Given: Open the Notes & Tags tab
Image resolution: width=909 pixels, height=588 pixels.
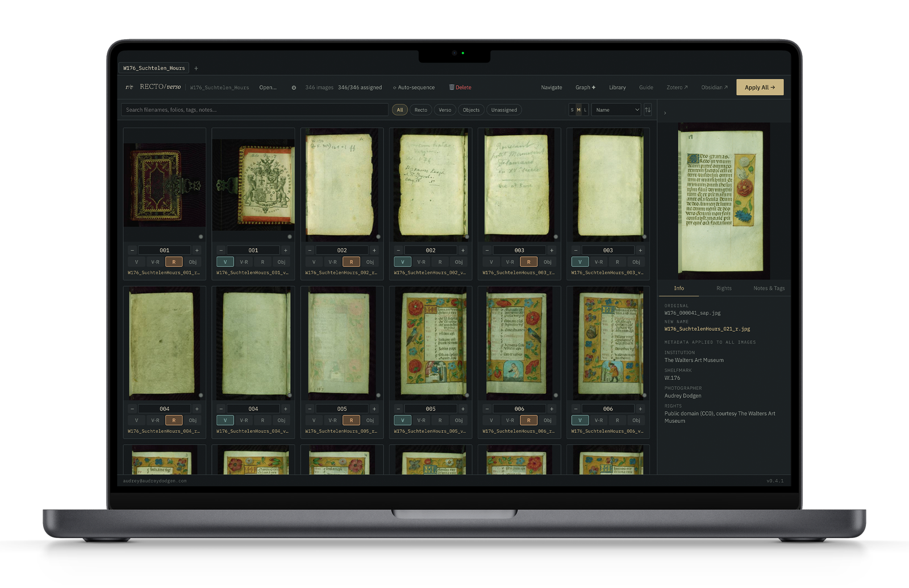Looking at the screenshot, I should [x=769, y=288].
